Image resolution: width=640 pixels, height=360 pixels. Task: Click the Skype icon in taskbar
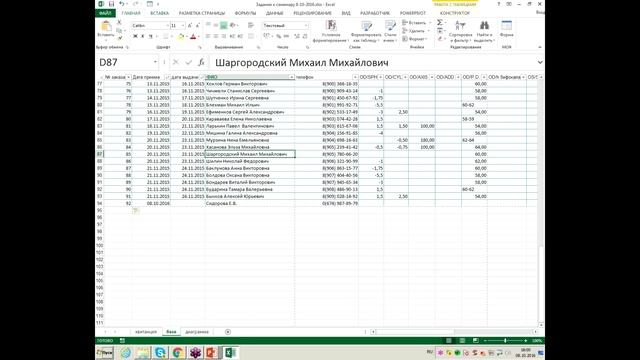[160, 352]
